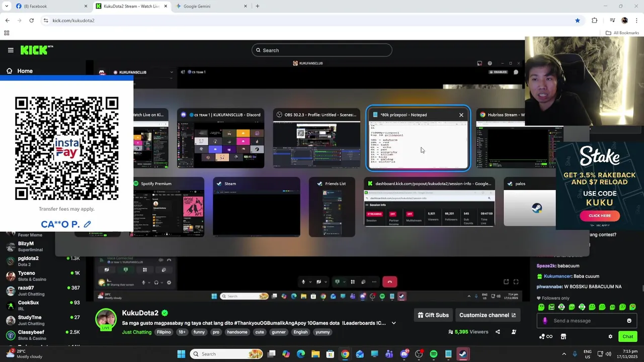Image resolution: width=644 pixels, height=362 pixels.
Task: Open Spotify from the taskbar
Action: [x=434, y=354]
